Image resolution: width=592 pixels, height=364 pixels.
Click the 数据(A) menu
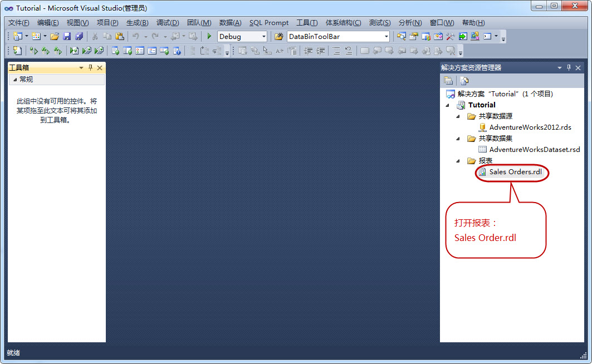click(x=230, y=23)
